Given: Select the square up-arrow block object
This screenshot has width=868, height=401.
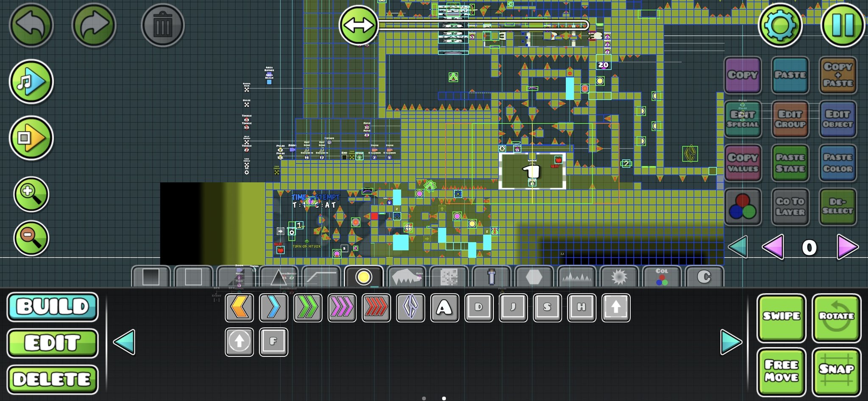Looking at the screenshot, I should [x=616, y=307].
